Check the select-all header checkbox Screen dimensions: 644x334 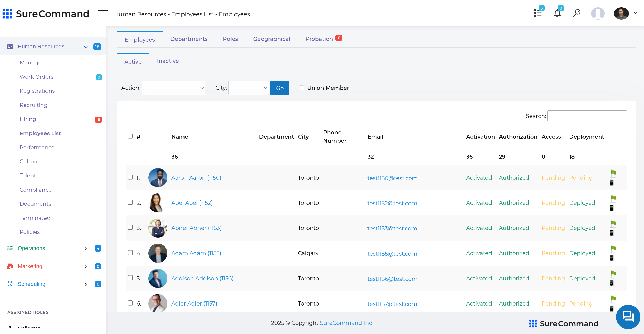(130, 136)
